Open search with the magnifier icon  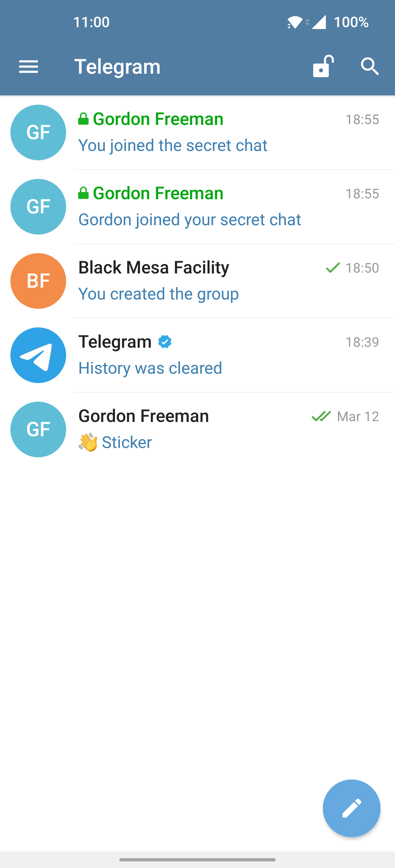[370, 66]
